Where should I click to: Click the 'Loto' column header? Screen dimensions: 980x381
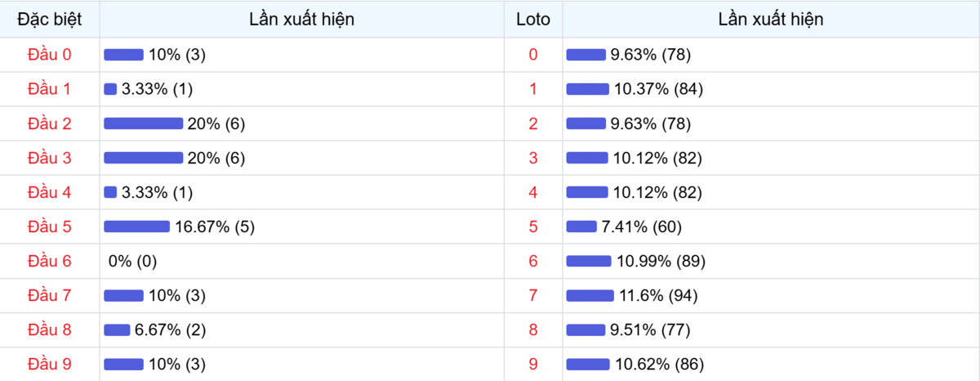533,20
